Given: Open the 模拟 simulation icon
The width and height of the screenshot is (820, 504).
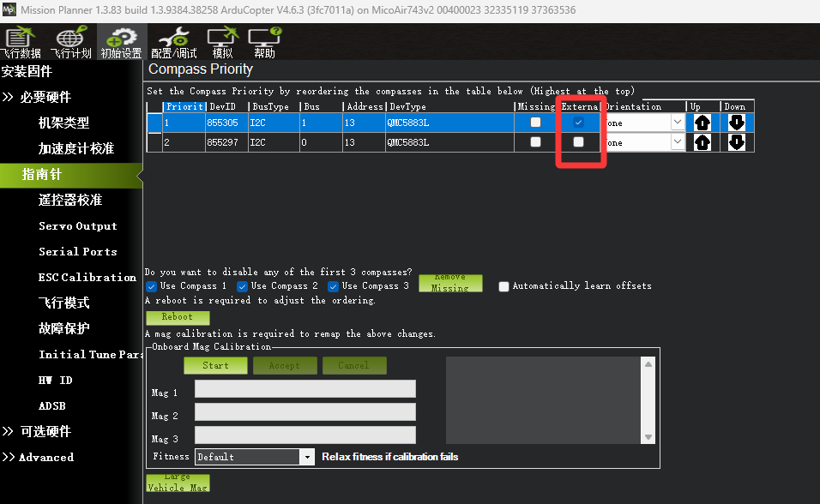Looking at the screenshot, I should coord(222,41).
